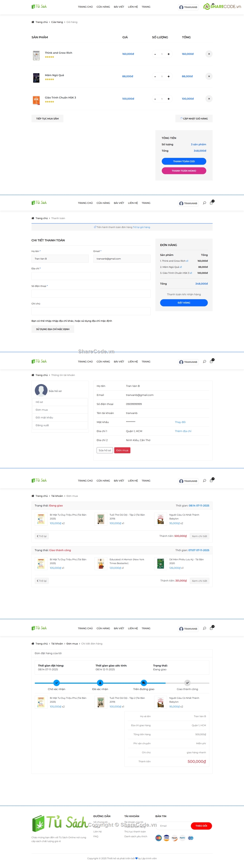The height and width of the screenshot is (868, 244).
Task: Click the Số điện thoại input field
Action: [91, 293]
